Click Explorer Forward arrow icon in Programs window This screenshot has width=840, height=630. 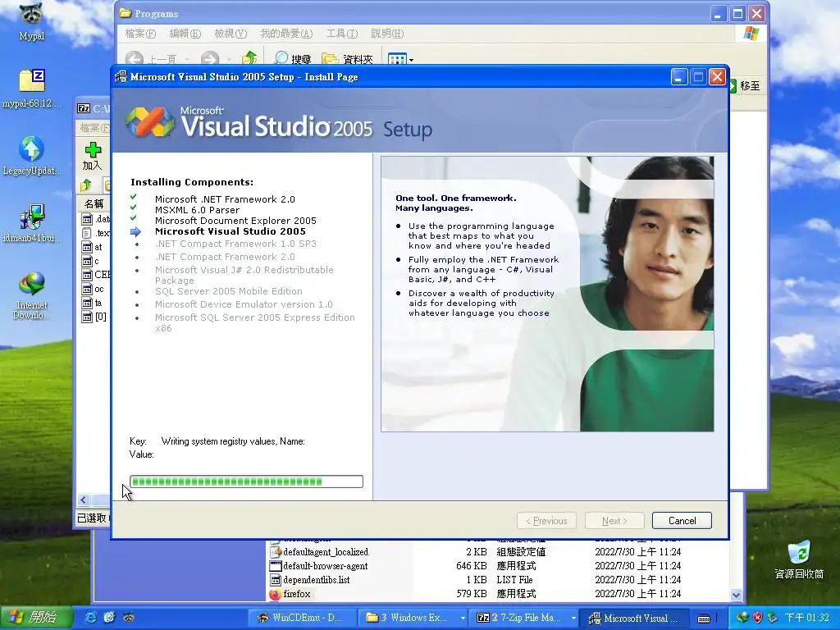pos(210,58)
